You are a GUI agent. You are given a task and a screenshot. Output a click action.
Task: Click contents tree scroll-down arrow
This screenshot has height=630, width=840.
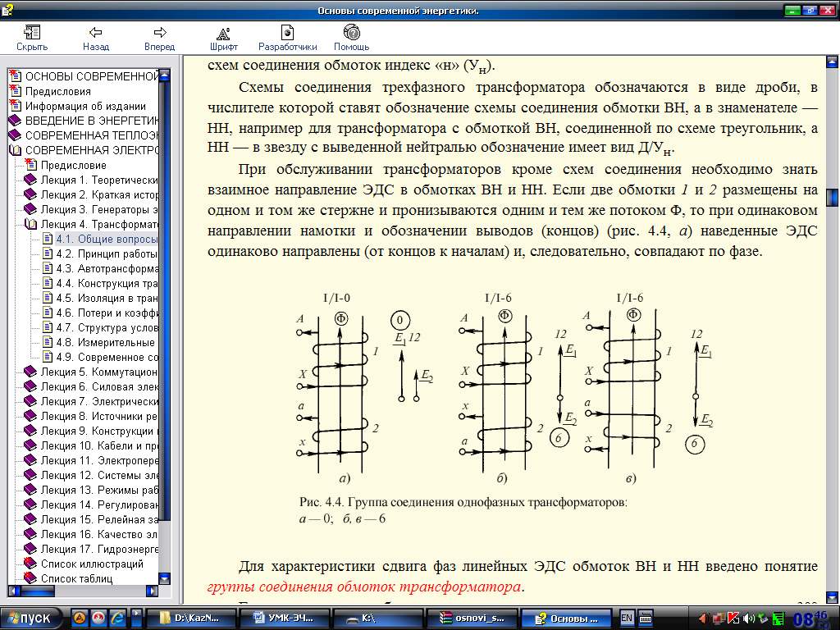[x=165, y=578]
